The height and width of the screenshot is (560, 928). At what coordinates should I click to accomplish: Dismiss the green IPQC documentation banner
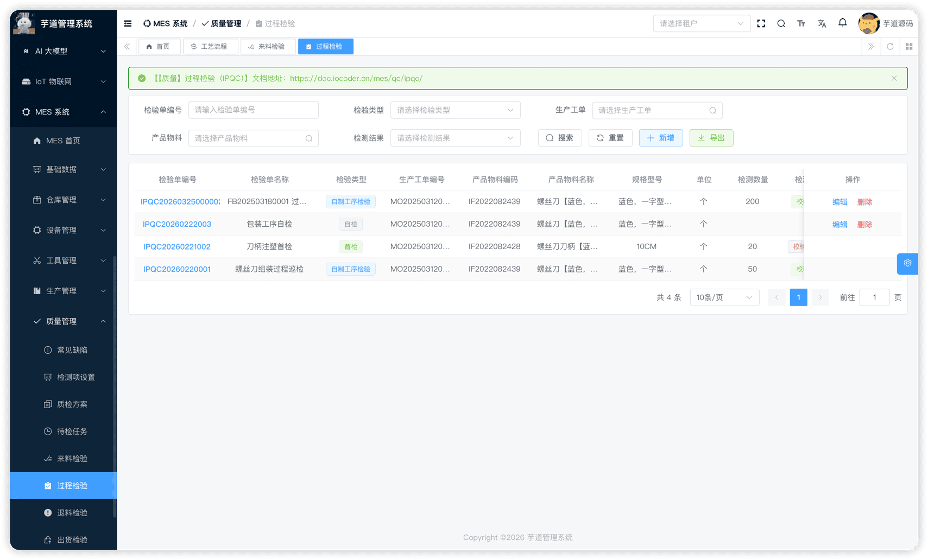coord(894,78)
